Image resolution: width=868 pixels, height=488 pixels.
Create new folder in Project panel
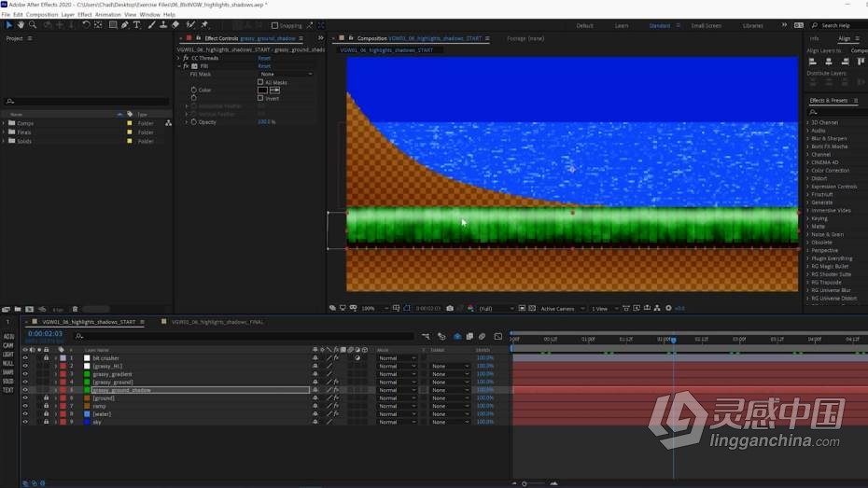[x=18, y=309]
